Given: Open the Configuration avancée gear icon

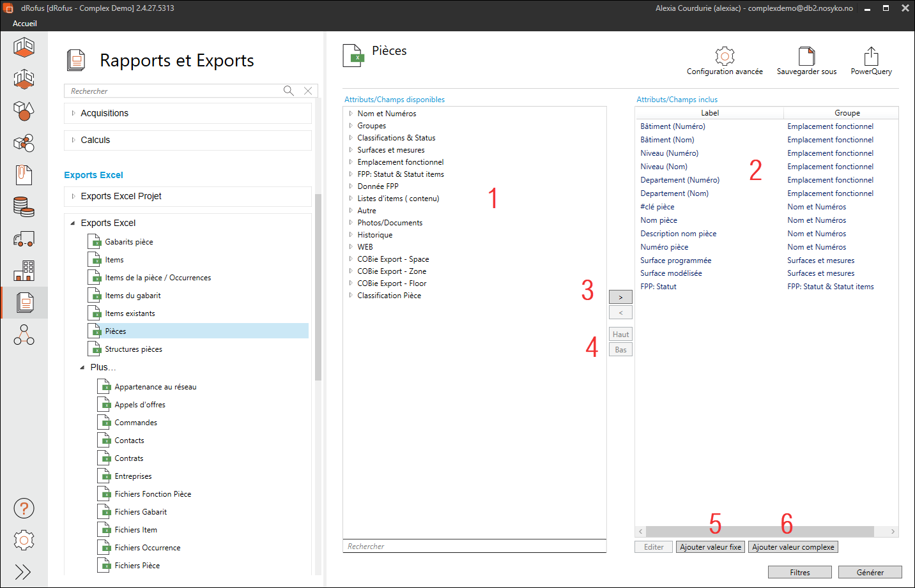Looking at the screenshot, I should click(725, 56).
